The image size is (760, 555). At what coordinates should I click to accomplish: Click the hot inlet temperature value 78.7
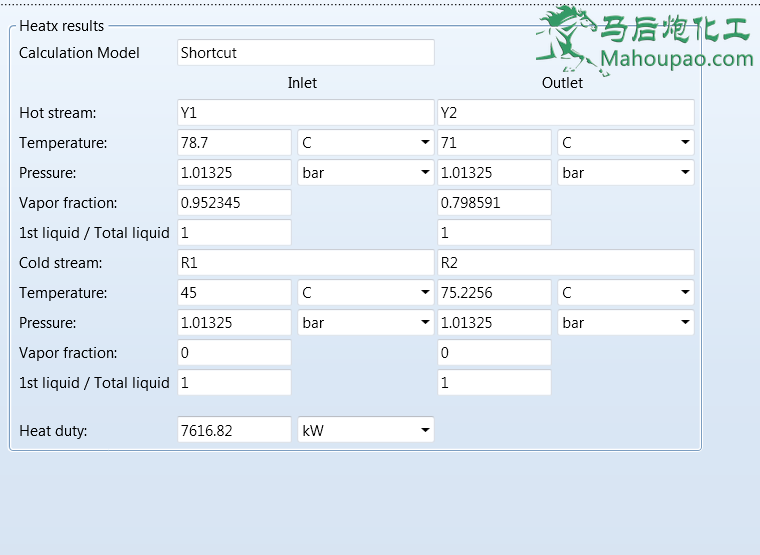coord(234,143)
